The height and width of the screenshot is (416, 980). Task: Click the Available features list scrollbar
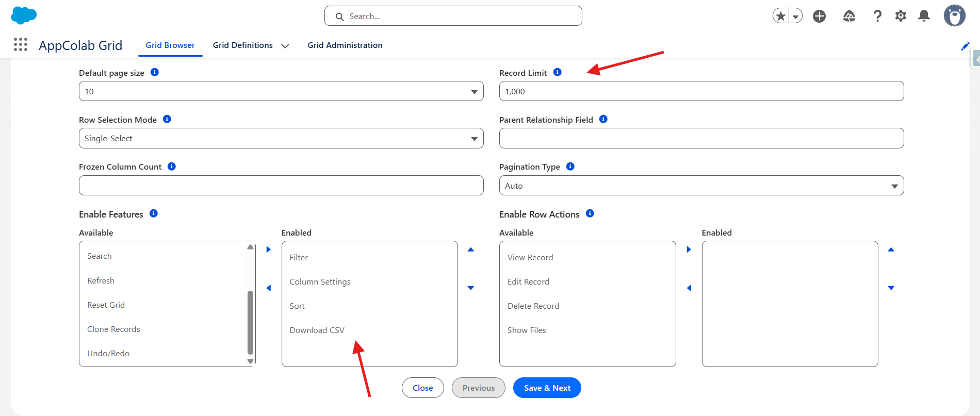coord(250,323)
